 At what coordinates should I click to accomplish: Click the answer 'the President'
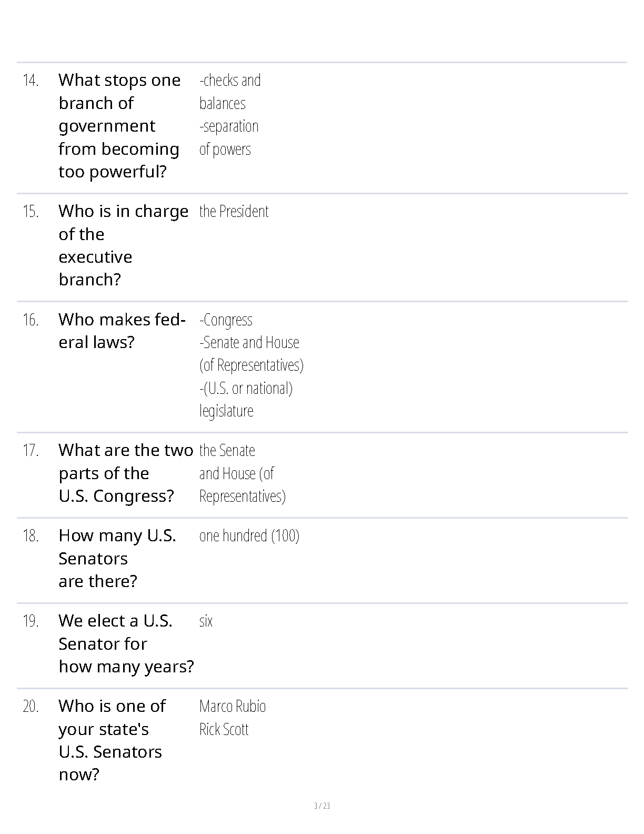click(234, 211)
